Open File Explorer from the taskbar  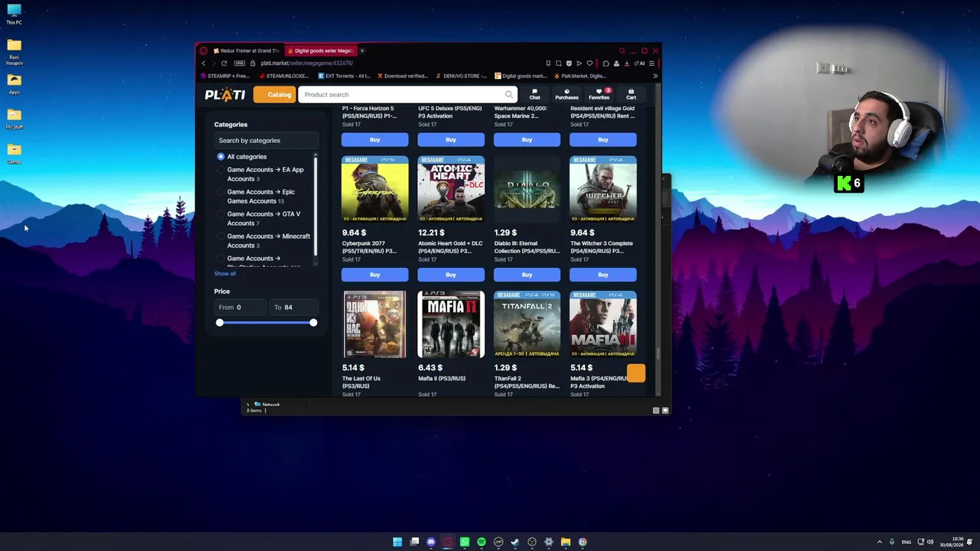(x=566, y=542)
